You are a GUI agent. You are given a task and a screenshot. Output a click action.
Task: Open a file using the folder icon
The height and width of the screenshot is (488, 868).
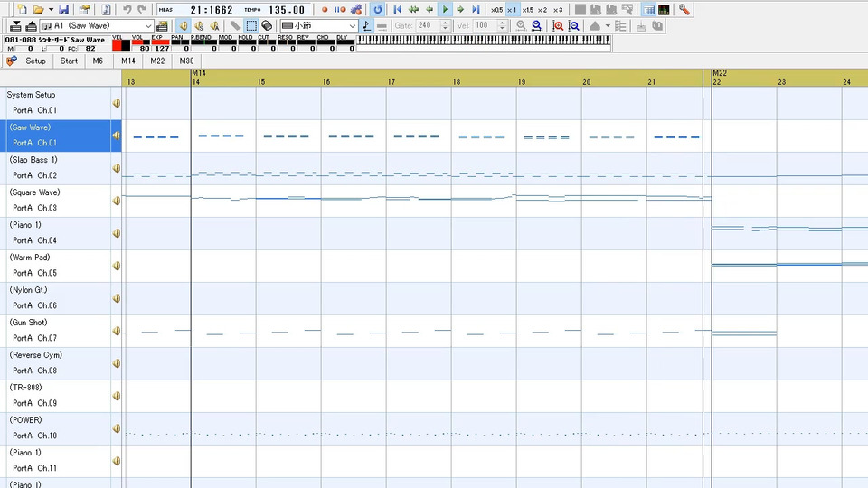coord(38,9)
